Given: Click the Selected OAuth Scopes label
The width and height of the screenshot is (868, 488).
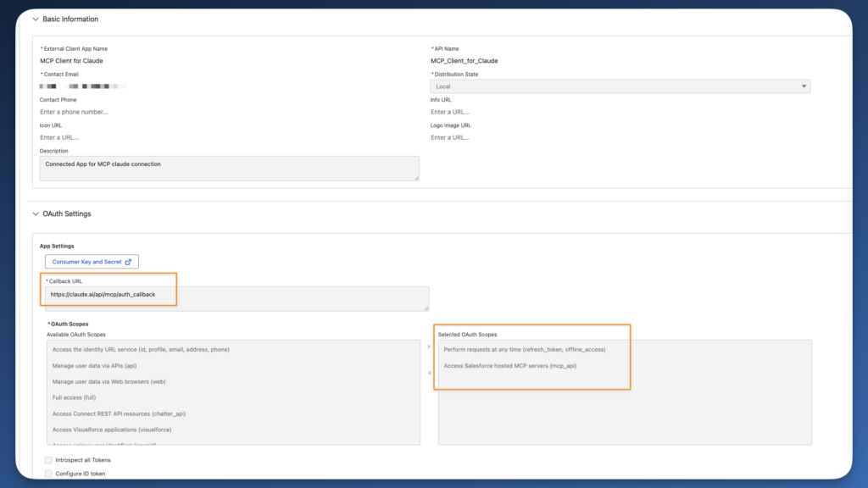Looking at the screenshot, I should pos(468,335).
